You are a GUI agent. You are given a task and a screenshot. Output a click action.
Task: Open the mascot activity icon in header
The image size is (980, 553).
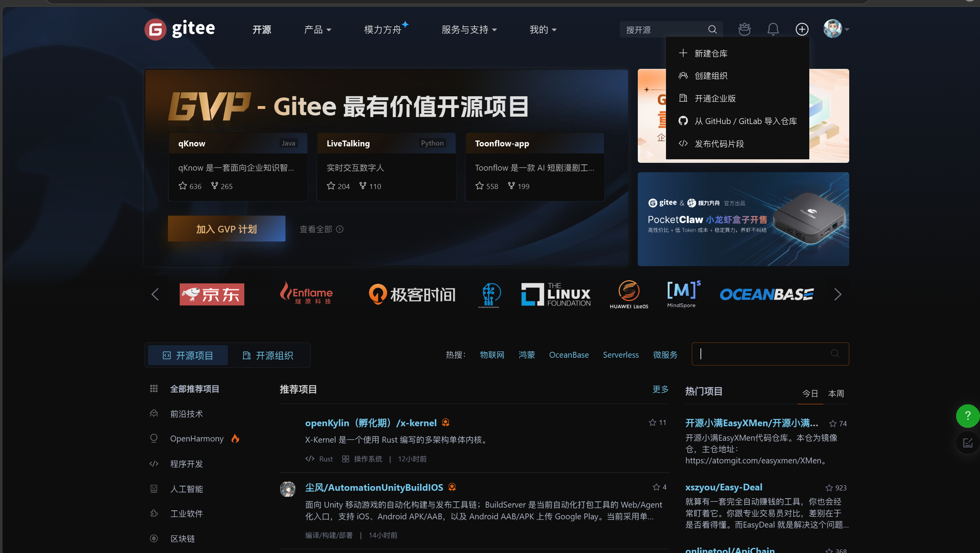coord(744,29)
